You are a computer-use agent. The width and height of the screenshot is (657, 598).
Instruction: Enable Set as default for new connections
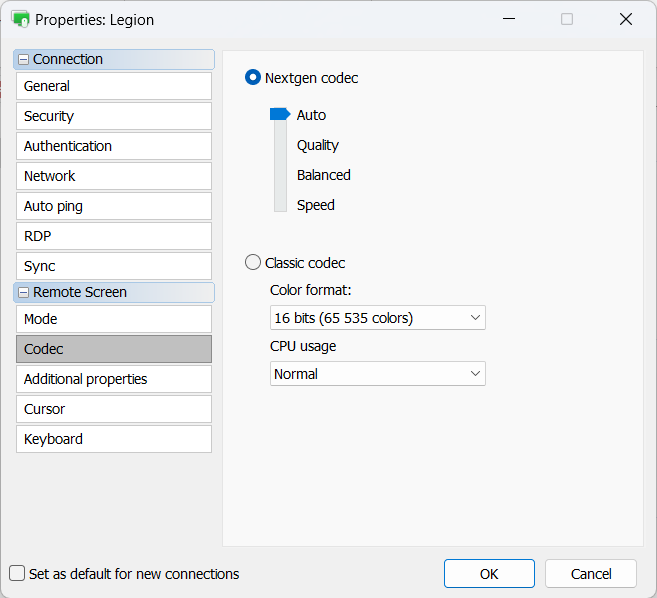[x=17, y=574]
